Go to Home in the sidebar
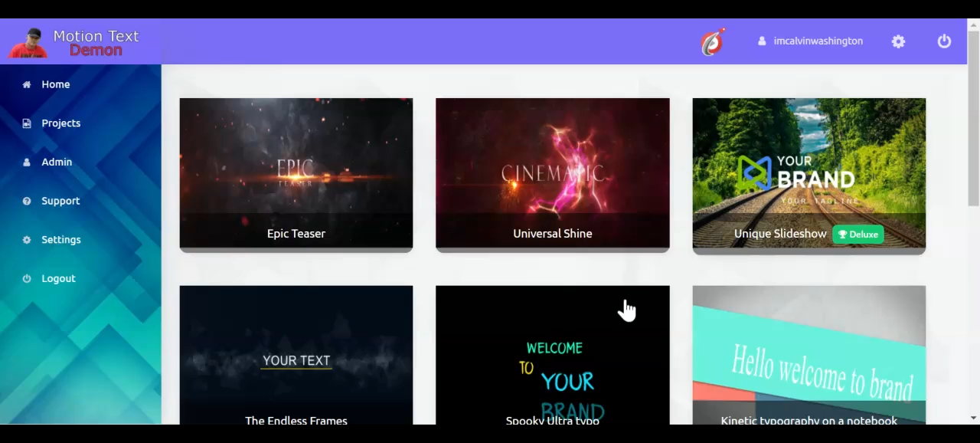 coord(56,84)
